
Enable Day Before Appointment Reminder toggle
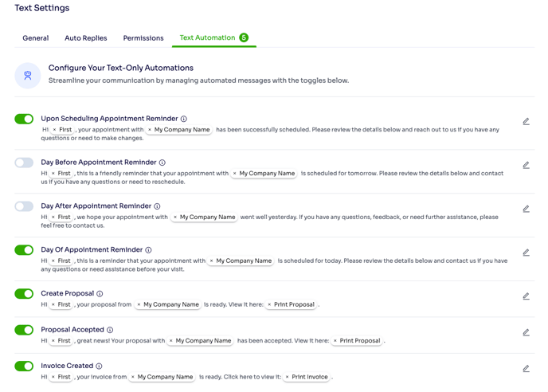(24, 163)
